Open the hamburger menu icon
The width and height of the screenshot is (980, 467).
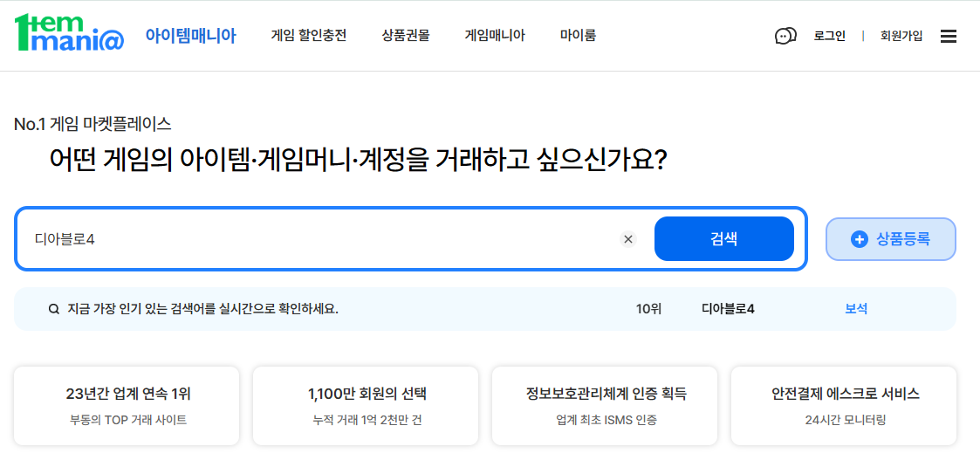point(948,37)
